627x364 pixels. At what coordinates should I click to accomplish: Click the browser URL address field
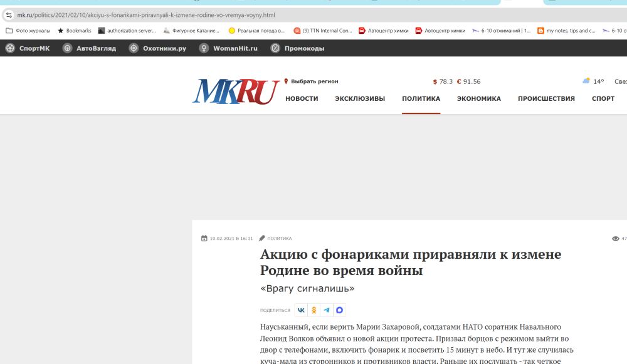click(x=251, y=14)
